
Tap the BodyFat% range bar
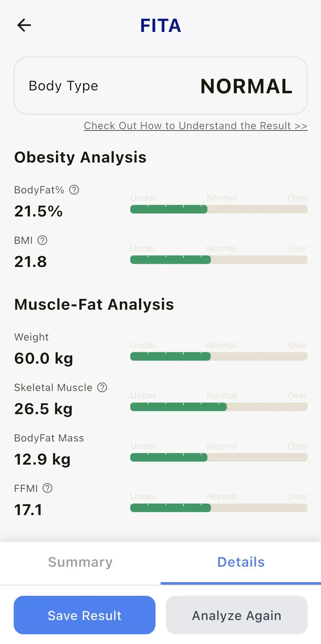pos(219,209)
